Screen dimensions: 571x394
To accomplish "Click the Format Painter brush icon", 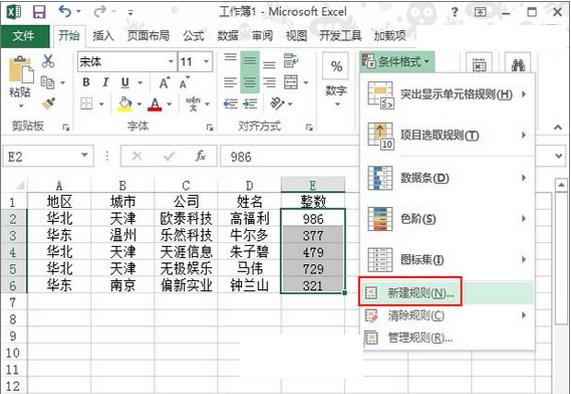I will tap(48, 103).
